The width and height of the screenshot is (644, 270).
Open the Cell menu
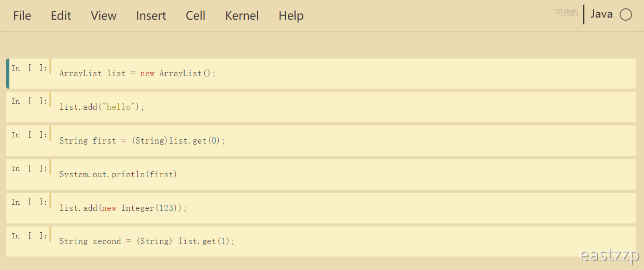coord(195,16)
